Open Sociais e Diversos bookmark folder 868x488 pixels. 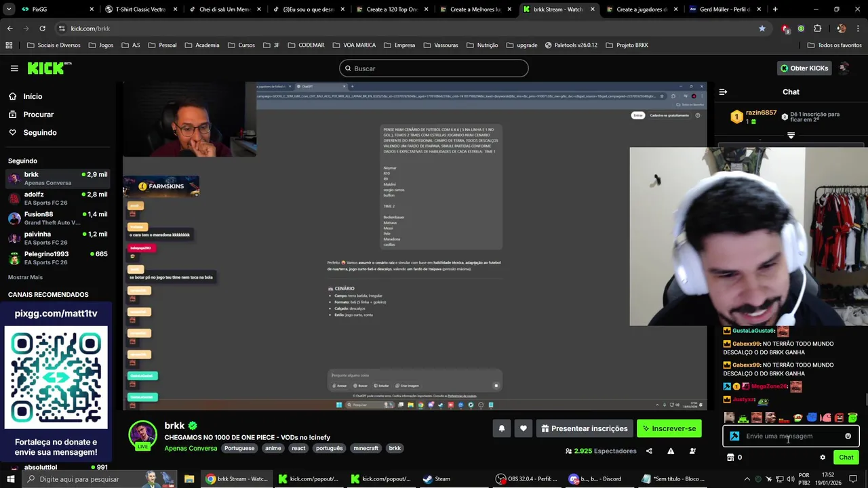(x=54, y=45)
